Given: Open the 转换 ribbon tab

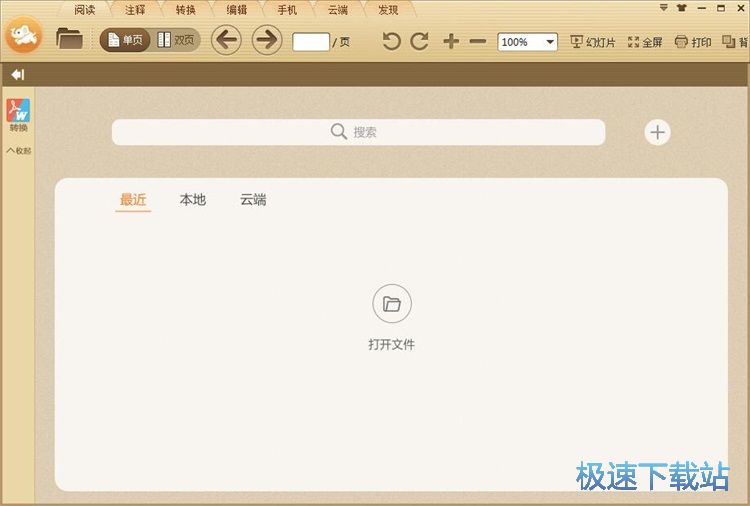Looking at the screenshot, I should click(186, 10).
